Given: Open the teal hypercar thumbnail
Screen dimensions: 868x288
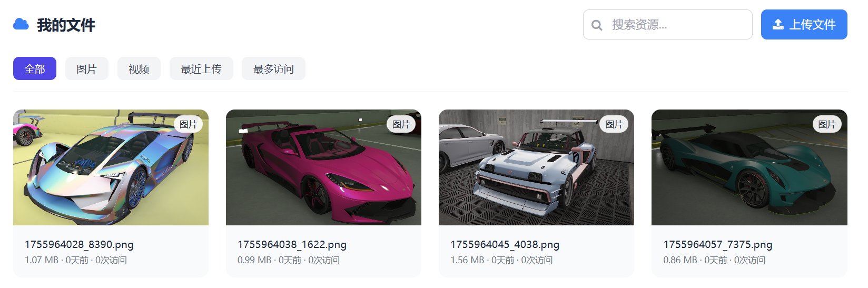Looking at the screenshot, I should pos(749,167).
